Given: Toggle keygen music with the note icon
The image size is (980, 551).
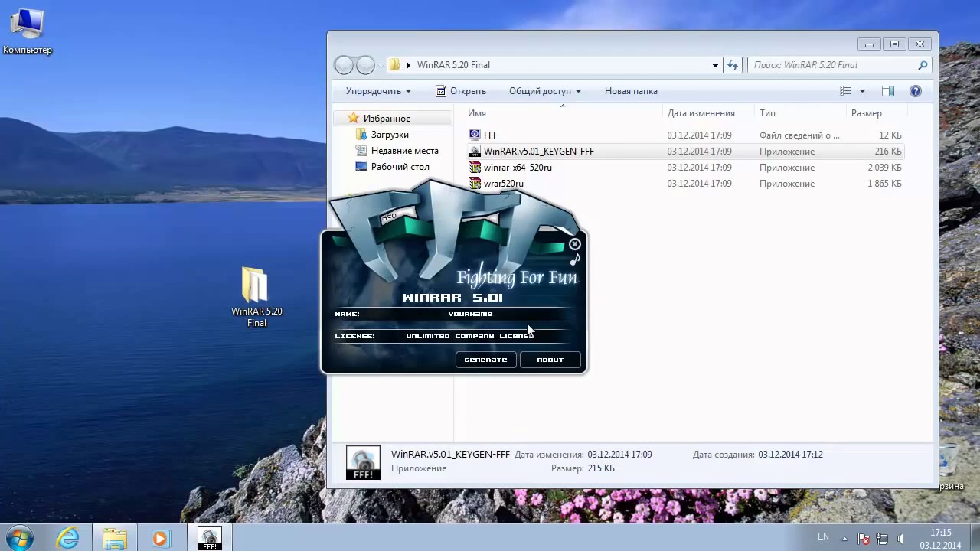Looking at the screenshot, I should (x=575, y=260).
